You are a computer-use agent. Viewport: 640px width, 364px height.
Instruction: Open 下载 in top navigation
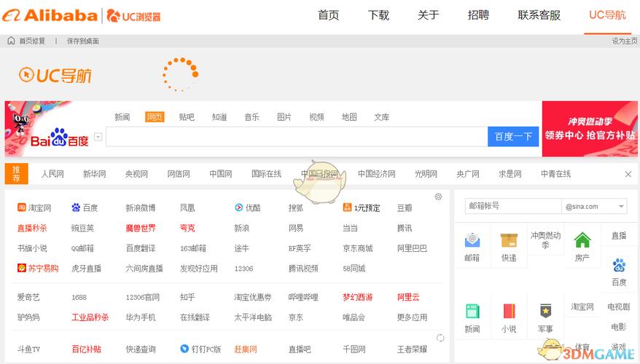pyautogui.click(x=378, y=15)
